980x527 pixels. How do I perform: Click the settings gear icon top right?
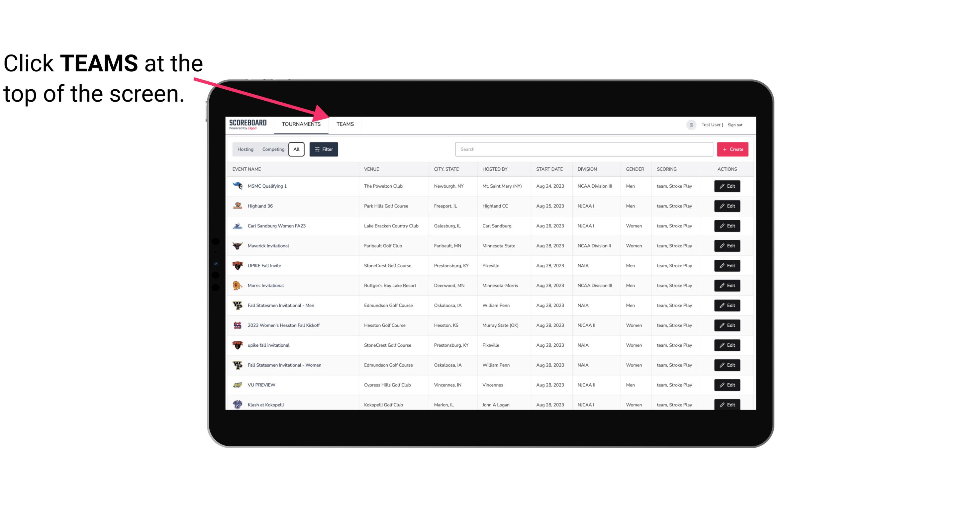(x=691, y=125)
